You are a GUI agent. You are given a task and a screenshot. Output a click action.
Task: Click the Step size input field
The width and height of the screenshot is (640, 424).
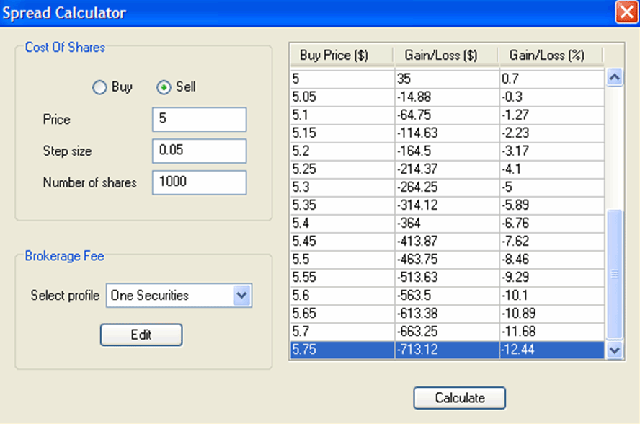click(x=199, y=151)
